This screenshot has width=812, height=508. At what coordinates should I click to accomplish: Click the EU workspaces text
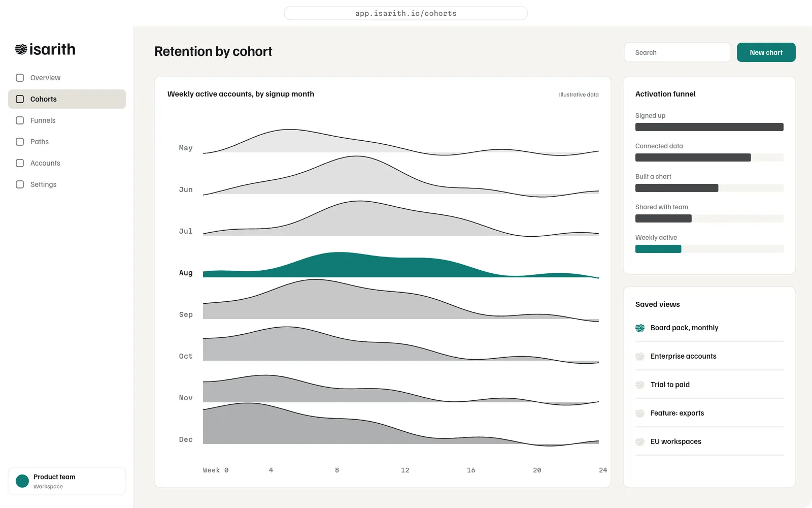click(x=676, y=441)
